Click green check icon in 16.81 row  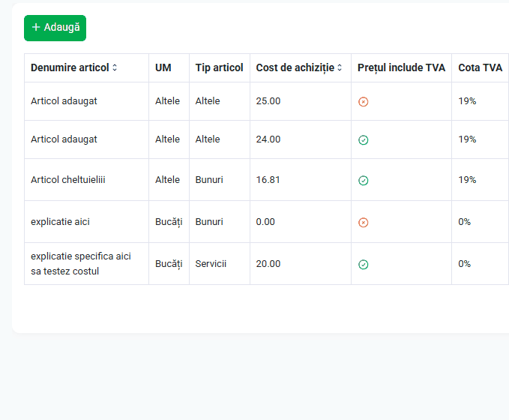pyautogui.click(x=364, y=180)
